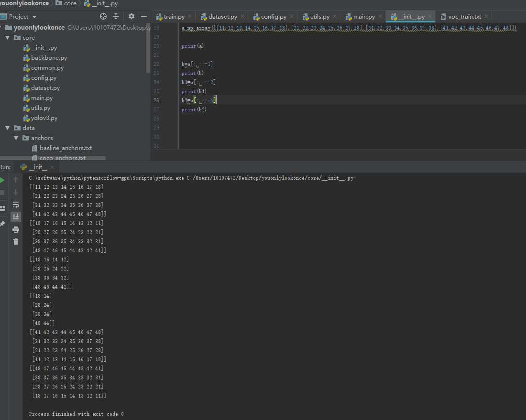Click 'Process finished with exit code 0'
Image resolution: width=526 pixels, height=420 pixels.
[x=76, y=414]
